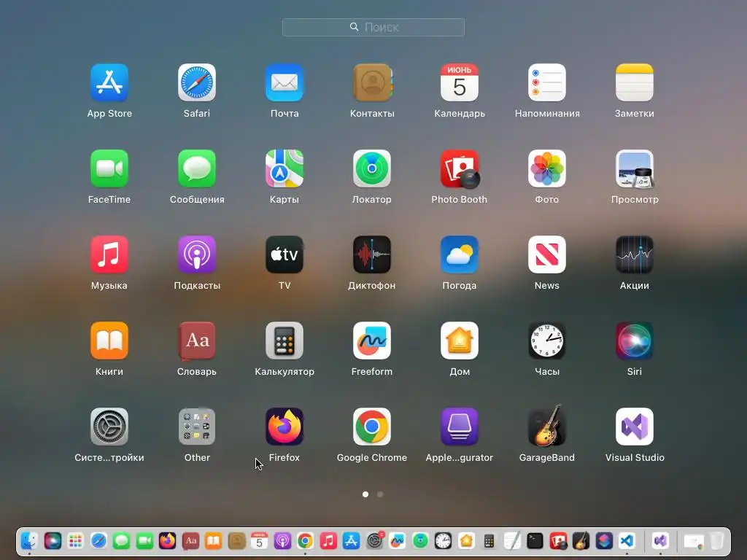Screen dimensions: 747x560
Task: Launch the Просмотр preview app
Action: 635,169
